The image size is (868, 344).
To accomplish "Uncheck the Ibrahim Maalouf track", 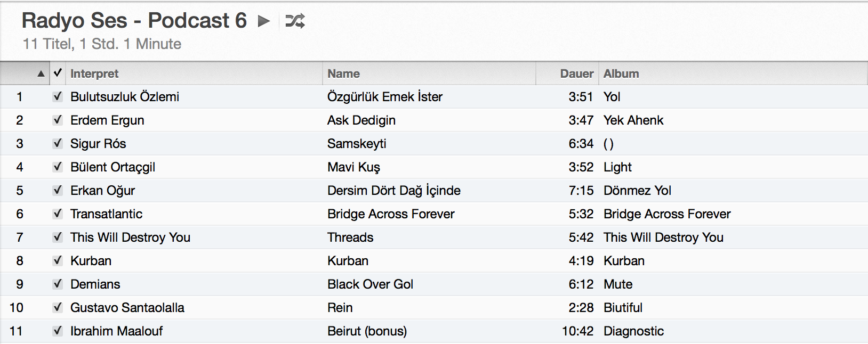I will point(58,331).
